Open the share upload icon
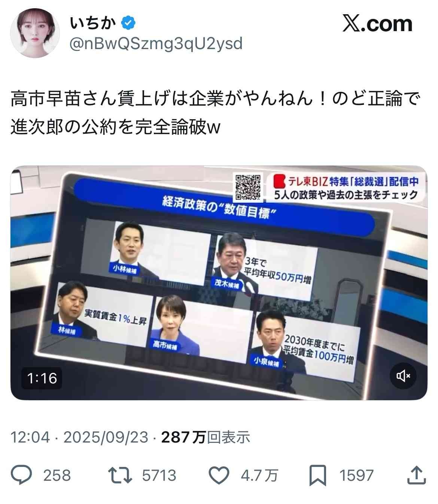The image size is (438, 504). 416,475
